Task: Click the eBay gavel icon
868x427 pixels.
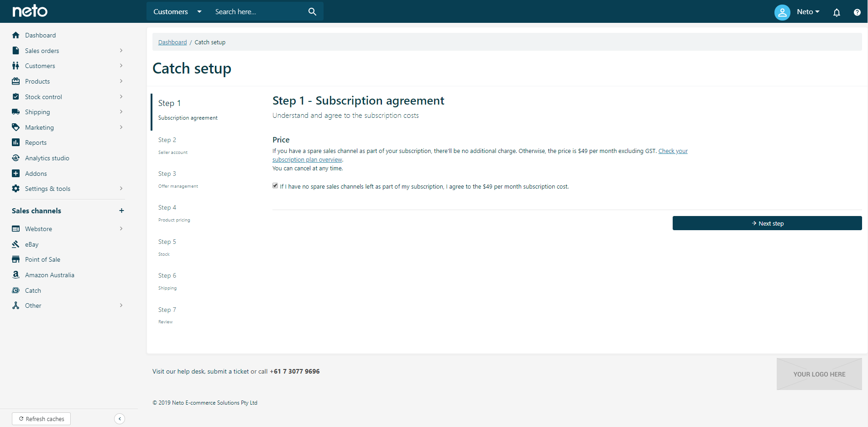Action: pos(16,244)
